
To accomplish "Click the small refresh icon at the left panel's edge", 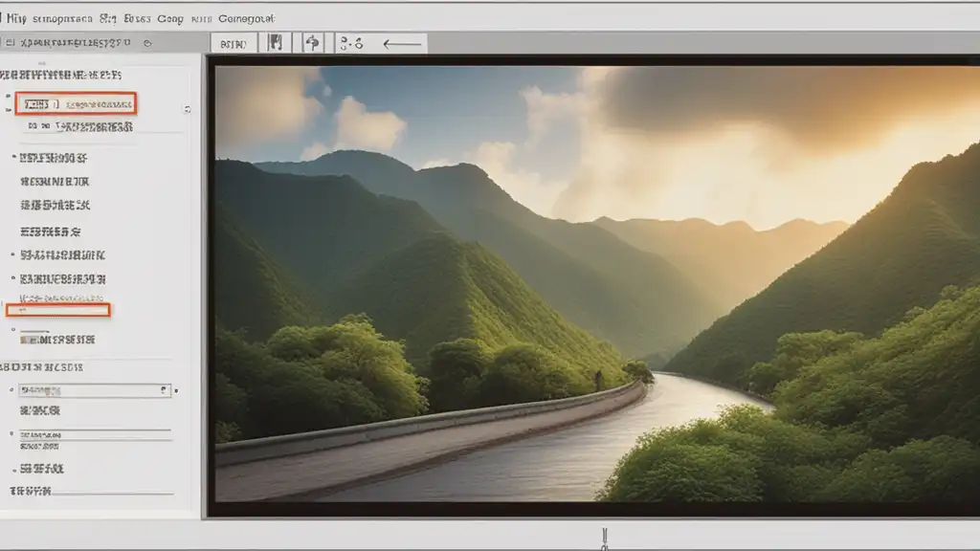I will [187, 109].
